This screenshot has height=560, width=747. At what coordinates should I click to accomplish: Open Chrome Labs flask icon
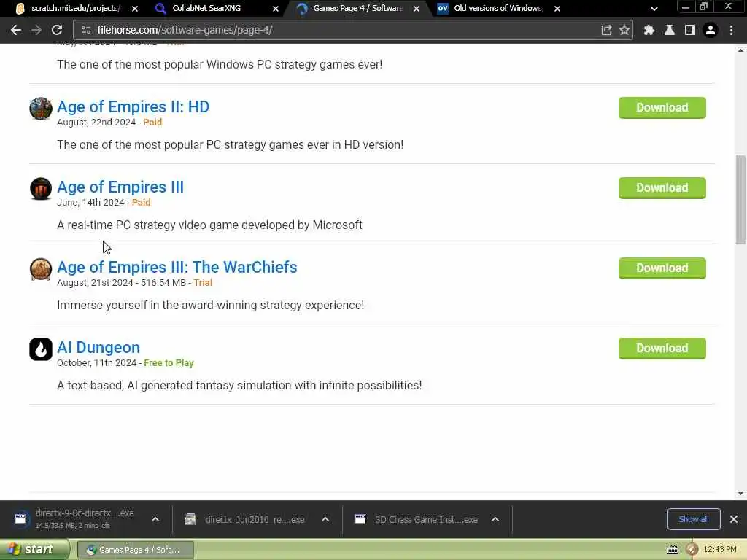[670, 30]
